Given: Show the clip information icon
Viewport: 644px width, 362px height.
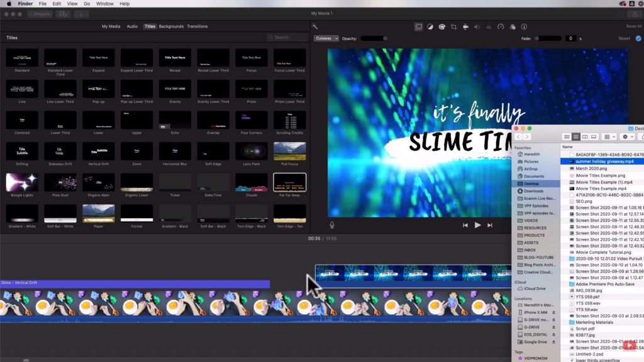Looking at the screenshot, I should (x=524, y=26).
